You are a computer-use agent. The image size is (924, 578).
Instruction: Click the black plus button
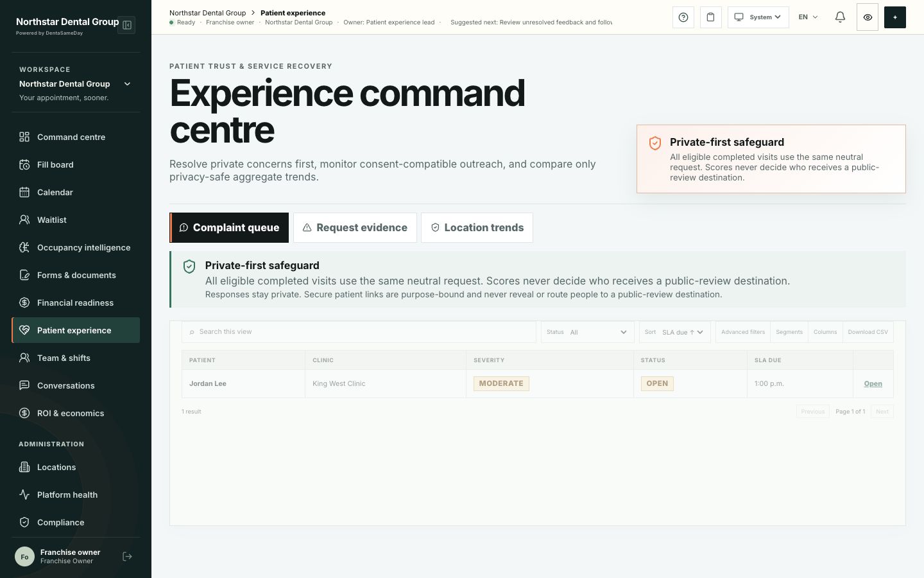[x=895, y=17]
